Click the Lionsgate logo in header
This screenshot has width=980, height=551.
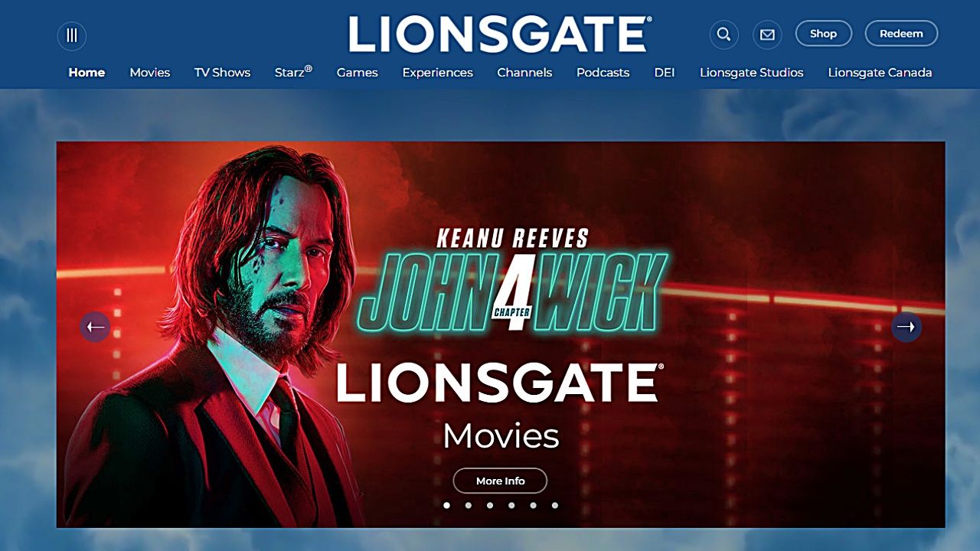[x=500, y=34]
